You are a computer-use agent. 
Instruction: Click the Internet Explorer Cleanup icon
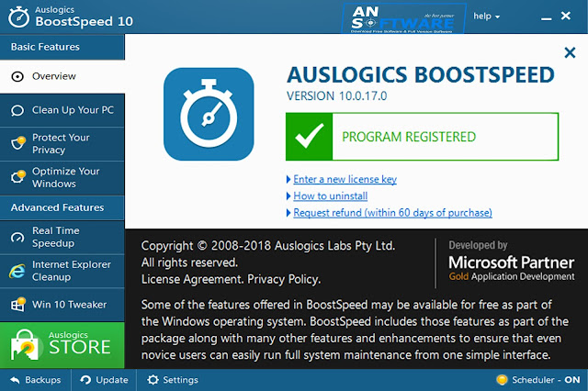[17, 271]
